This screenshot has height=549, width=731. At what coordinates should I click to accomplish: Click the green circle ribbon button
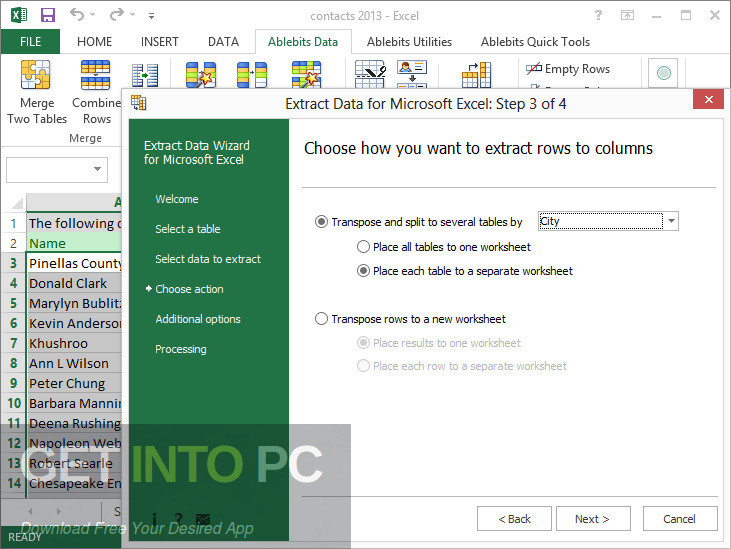(x=663, y=73)
